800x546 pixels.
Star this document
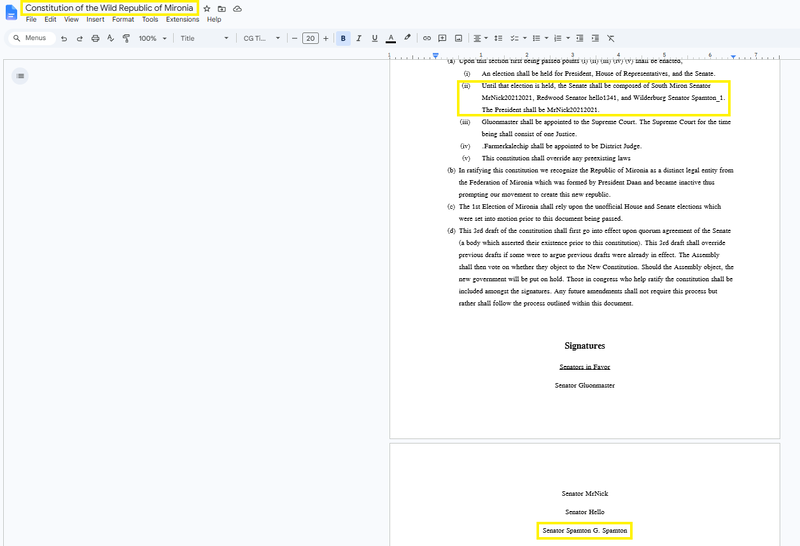click(207, 9)
